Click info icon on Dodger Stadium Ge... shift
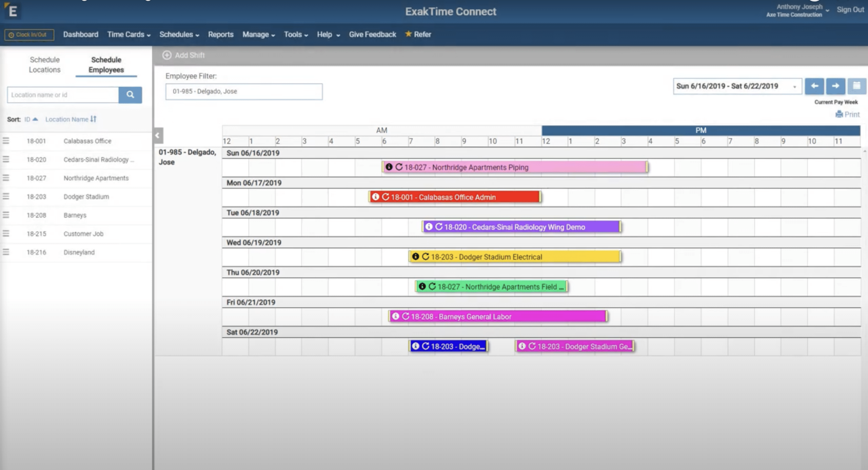The height and width of the screenshot is (470, 868). (522, 346)
